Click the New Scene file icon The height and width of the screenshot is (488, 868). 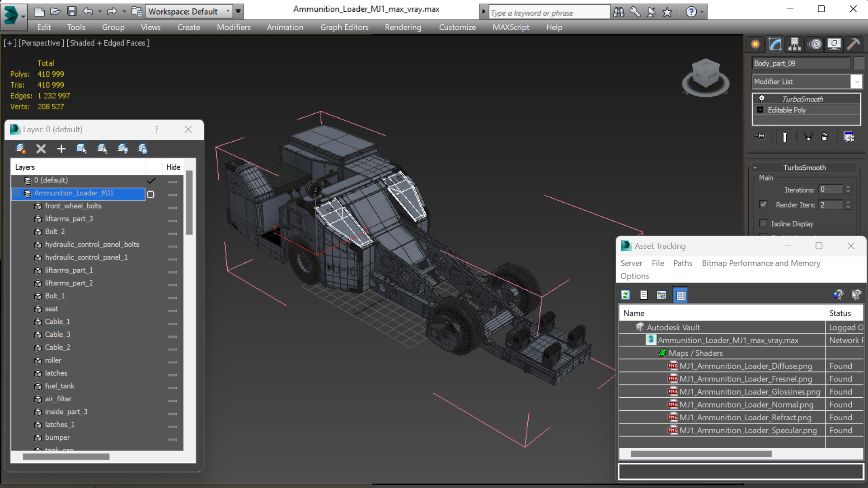click(x=39, y=11)
